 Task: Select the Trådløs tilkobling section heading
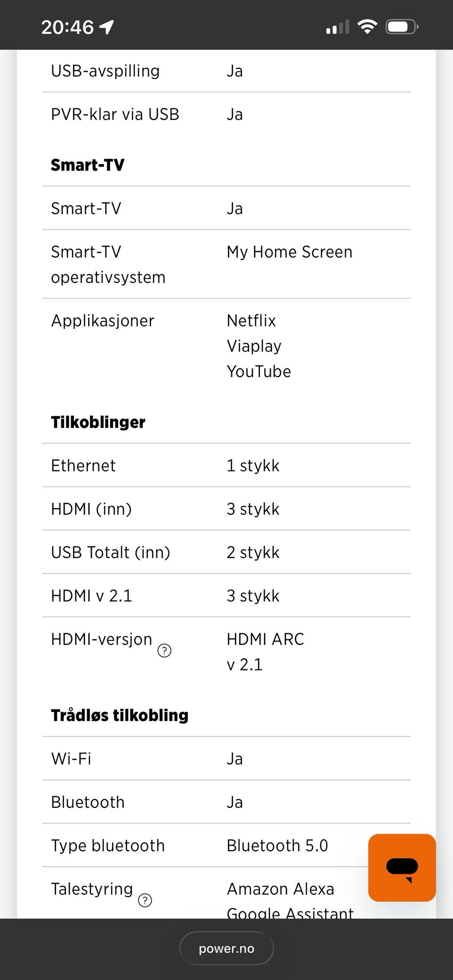120,715
